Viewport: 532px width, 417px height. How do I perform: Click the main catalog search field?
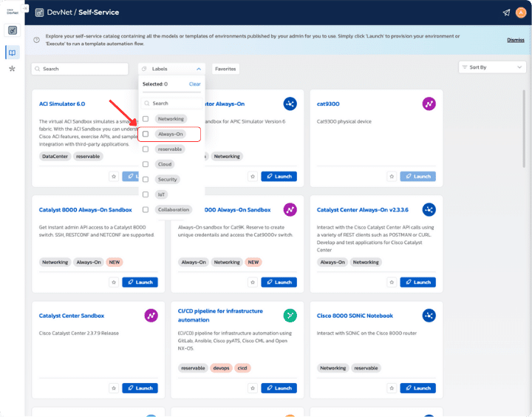click(80, 69)
